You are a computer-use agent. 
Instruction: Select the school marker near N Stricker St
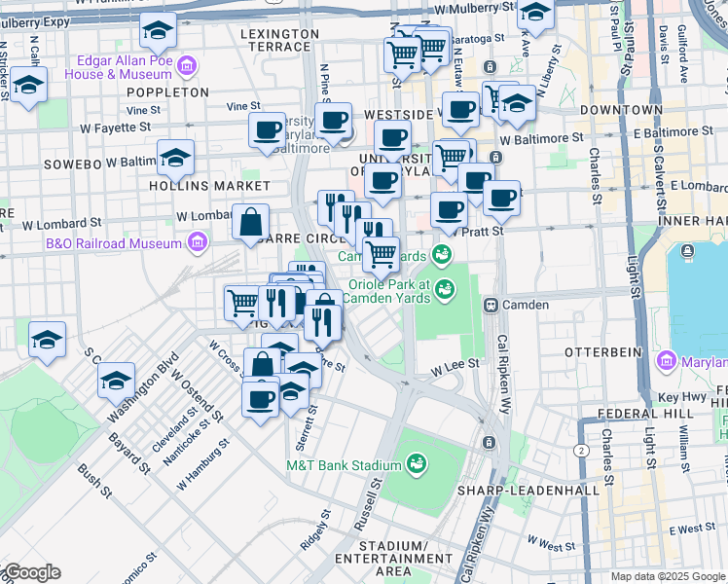[x=28, y=86]
